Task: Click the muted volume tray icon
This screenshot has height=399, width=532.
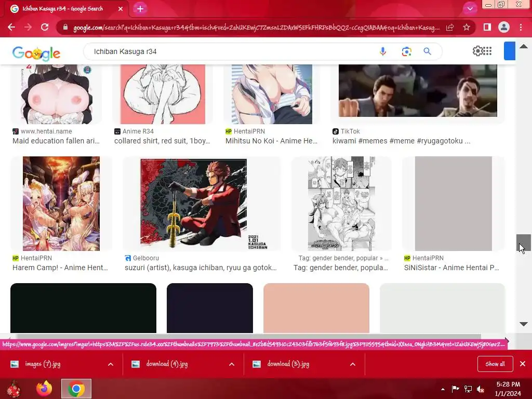Action: tap(481, 389)
